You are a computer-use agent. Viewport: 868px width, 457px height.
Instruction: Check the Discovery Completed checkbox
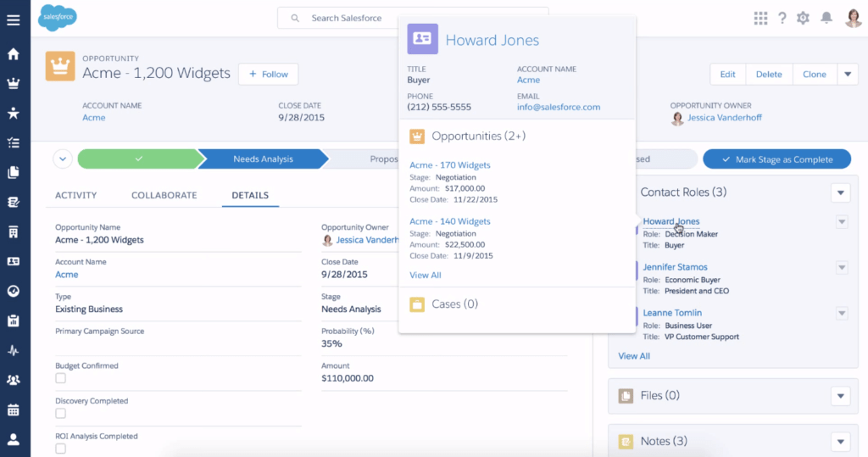60,413
